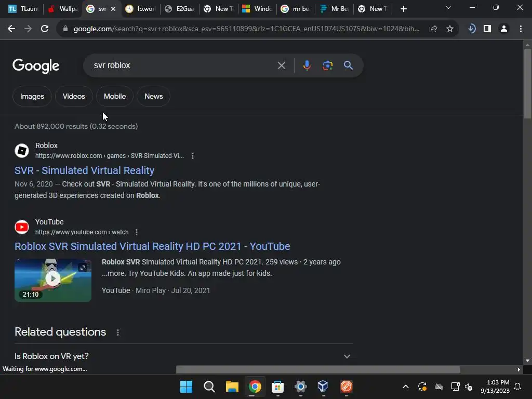
Task: Click 'Miro Play' channel name text
Action: click(151, 291)
